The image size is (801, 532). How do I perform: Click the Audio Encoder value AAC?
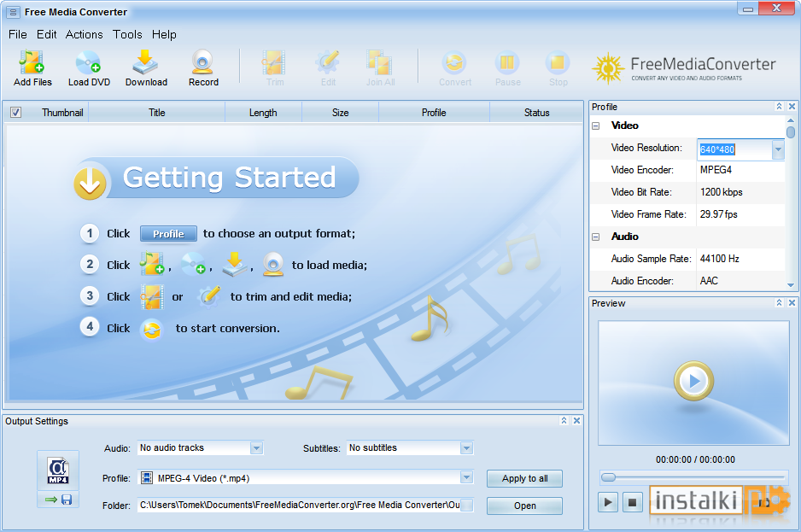(709, 281)
